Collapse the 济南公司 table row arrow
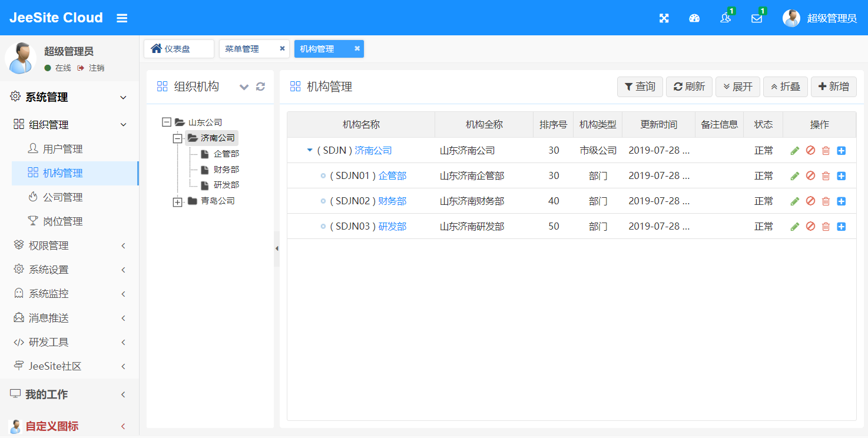Screen dimensions: 868x438 coord(310,150)
